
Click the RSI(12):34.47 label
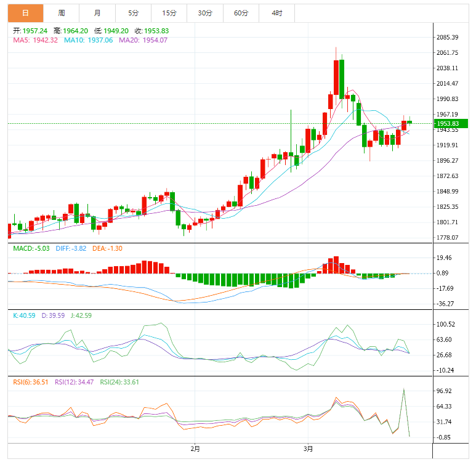pos(74,382)
